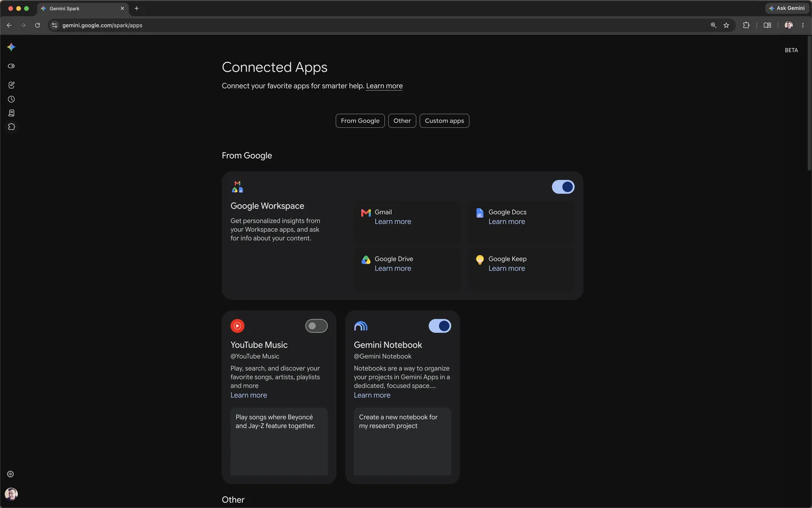Go back with the browser back arrow

tap(9, 25)
